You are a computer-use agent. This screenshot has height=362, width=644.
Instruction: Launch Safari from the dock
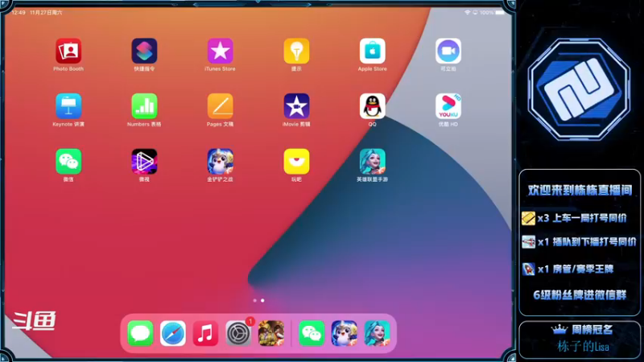[173, 333]
